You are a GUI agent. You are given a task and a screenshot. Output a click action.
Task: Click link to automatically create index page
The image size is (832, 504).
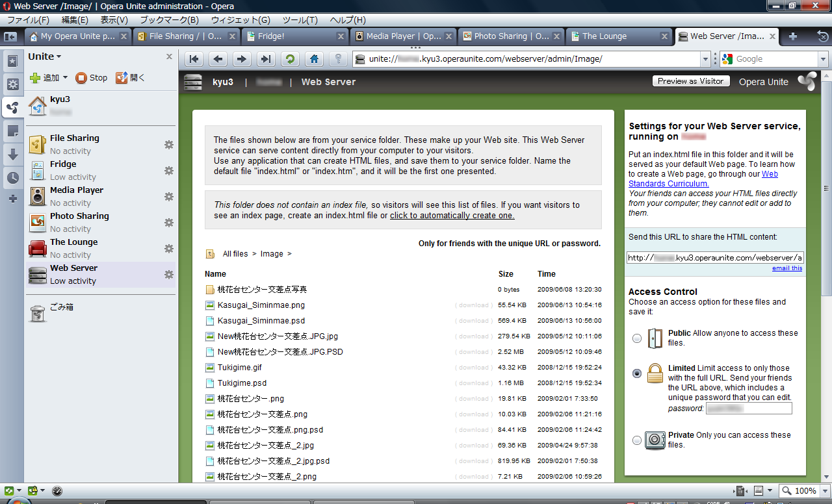(452, 215)
